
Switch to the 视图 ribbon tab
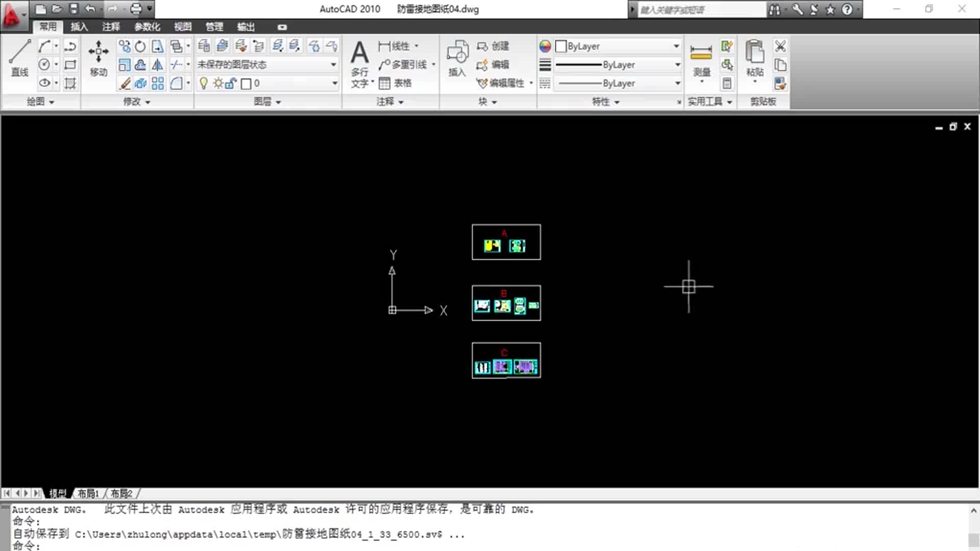click(x=183, y=27)
